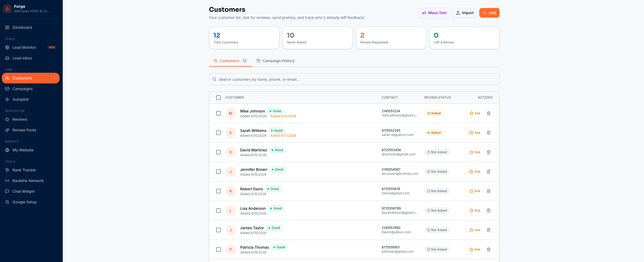The height and width of the screenshot is (262, 644).
Task: Expand Customers sidebar item chevron
Action: [x=54, y=78]
